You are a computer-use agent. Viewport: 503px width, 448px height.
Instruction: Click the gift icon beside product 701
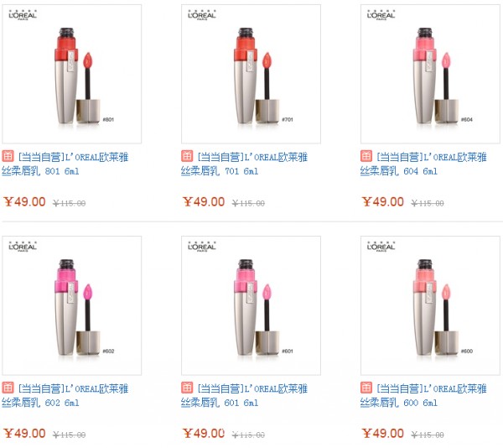tap(187, 156)
